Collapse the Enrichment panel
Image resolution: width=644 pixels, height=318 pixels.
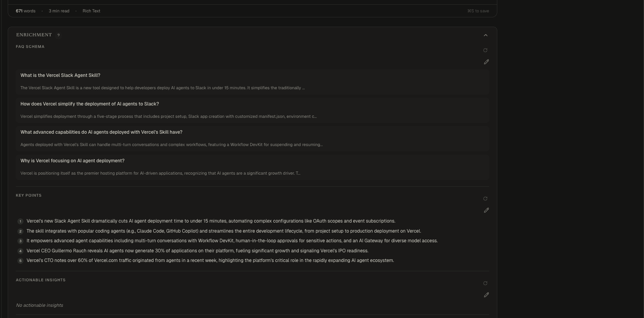(485, 35)
